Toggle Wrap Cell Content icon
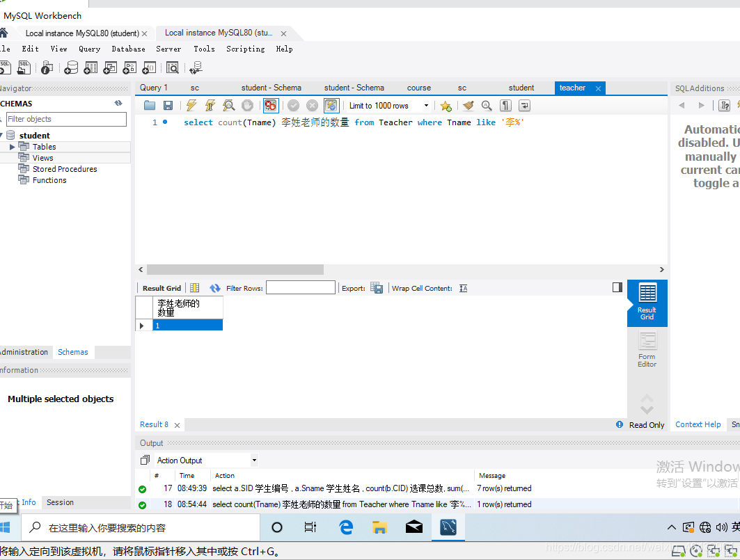The height and width of the screenshot is (560, 740). (464, 288)
